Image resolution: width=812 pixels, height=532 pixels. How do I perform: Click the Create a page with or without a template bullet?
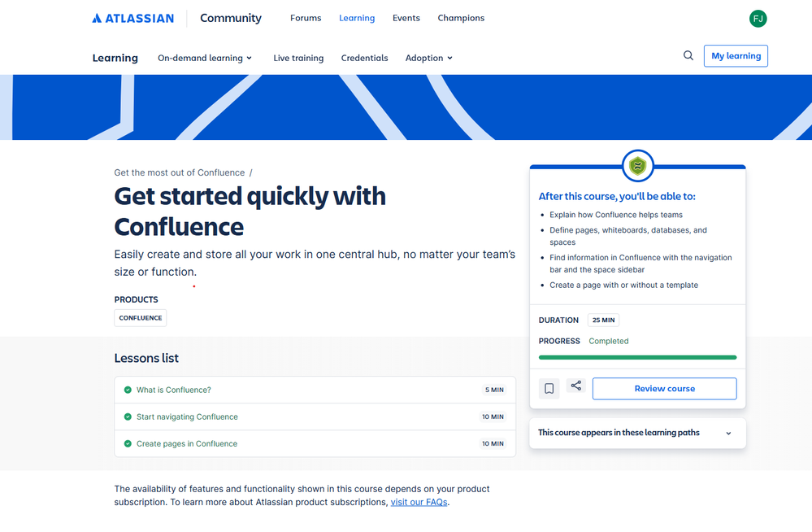pos(623,286)
